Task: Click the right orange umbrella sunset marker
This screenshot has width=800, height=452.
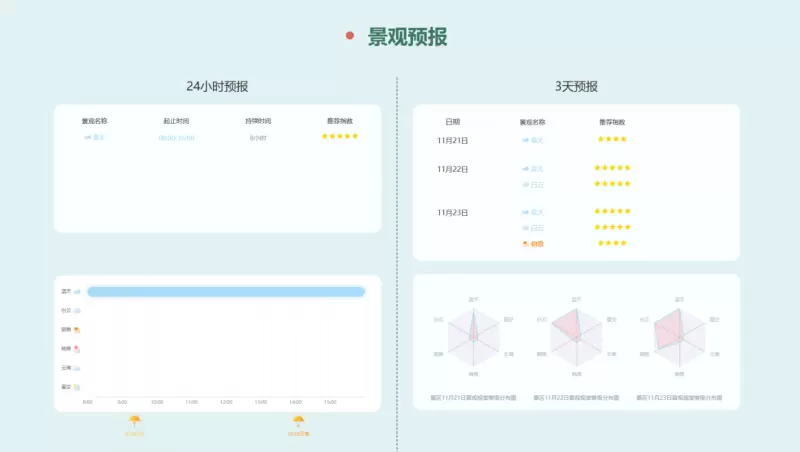Action: click(x=298, y=423)
